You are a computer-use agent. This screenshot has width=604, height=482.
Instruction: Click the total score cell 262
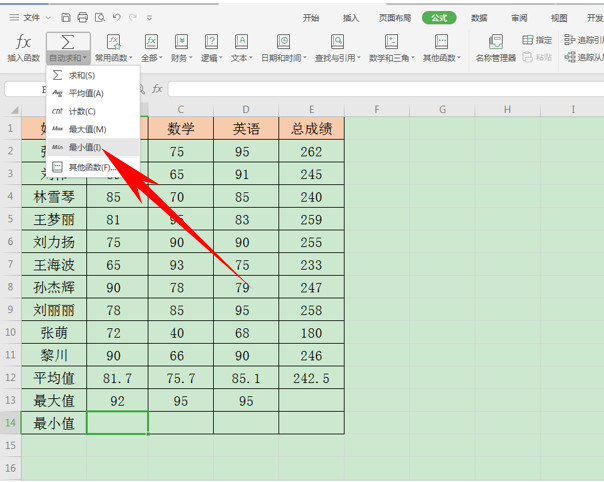coord(311,151)
